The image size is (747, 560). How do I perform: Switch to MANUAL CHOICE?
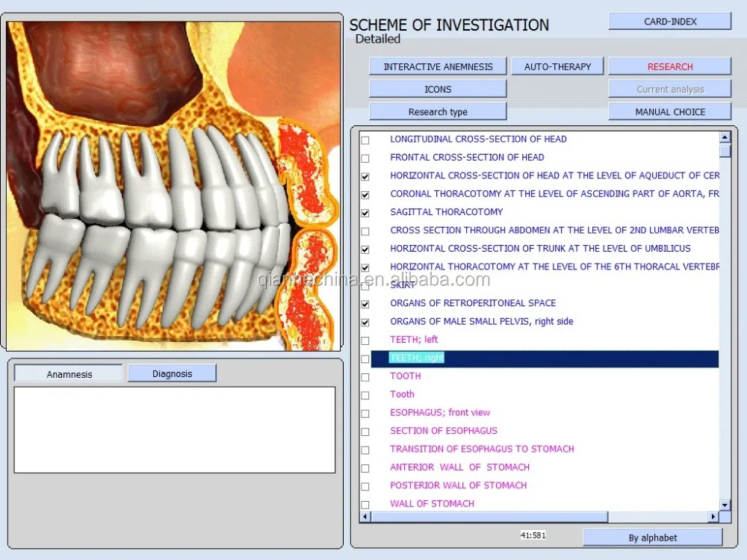pyautogui.click(x=669, y=112)
